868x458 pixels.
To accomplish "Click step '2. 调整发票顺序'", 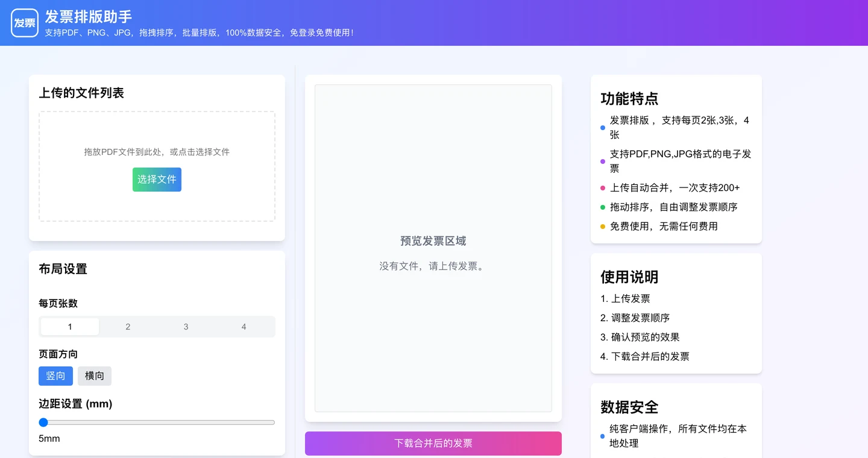I will click(635, 318).
